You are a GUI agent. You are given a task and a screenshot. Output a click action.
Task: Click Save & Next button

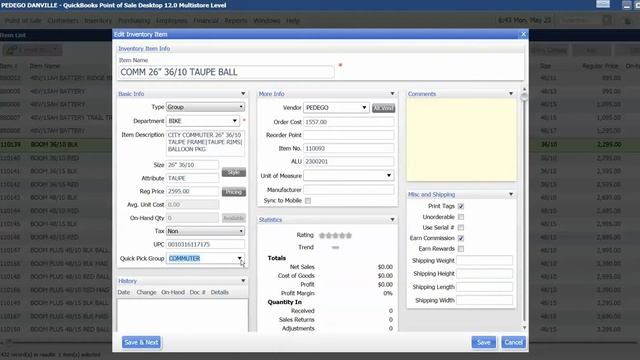pos(141,342)
